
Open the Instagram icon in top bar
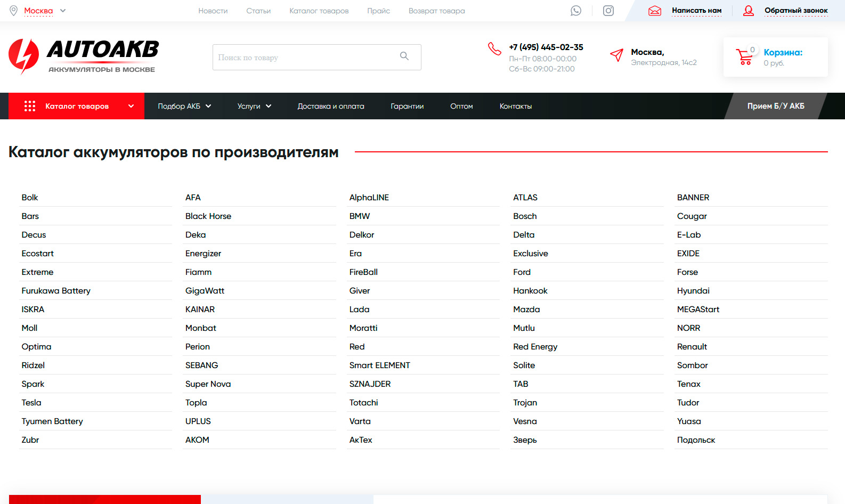coord(608,11)
